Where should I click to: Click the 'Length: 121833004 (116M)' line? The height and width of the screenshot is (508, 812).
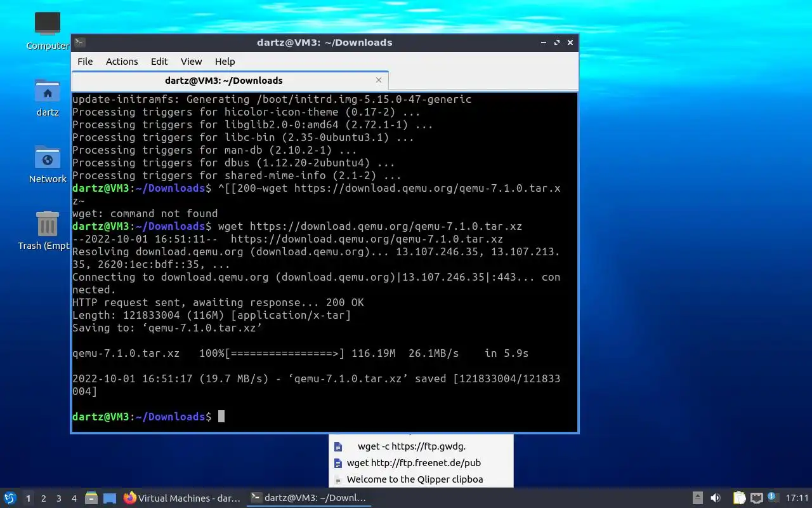point(211,315)
